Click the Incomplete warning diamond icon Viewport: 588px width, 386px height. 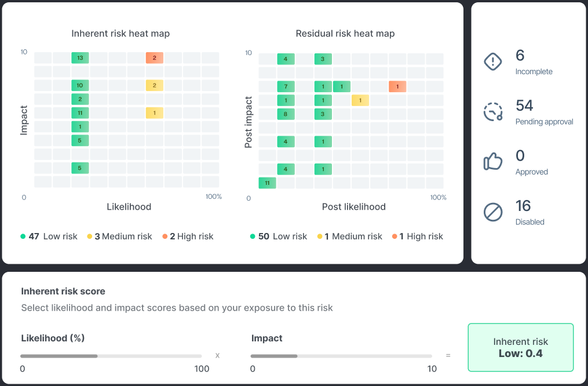click(x=493, y=61)
